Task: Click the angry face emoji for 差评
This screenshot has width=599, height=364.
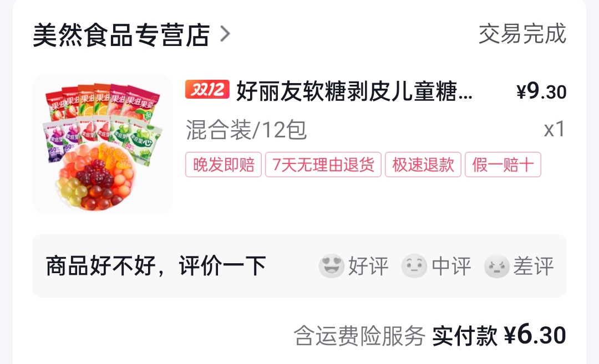Action: [496, 266]
